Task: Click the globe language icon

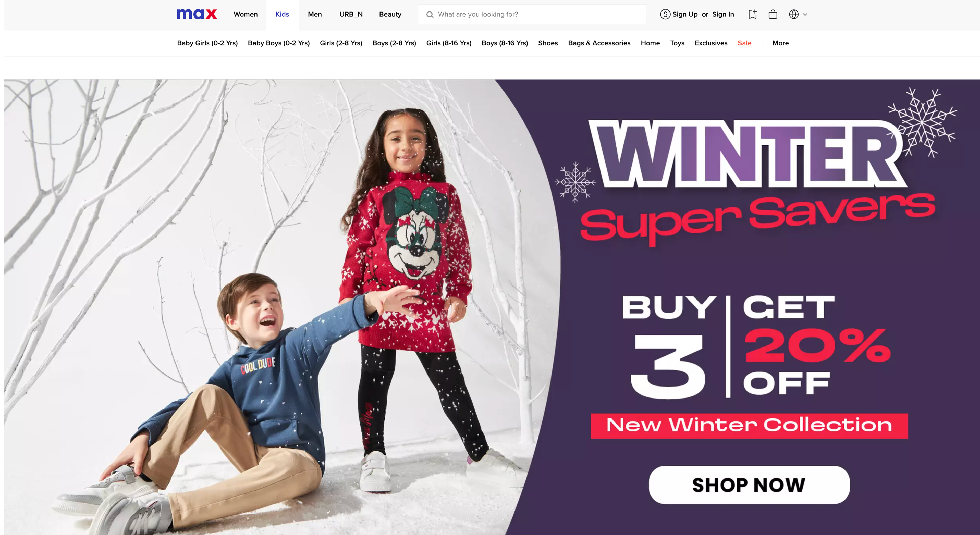Action: click(794, 15)
